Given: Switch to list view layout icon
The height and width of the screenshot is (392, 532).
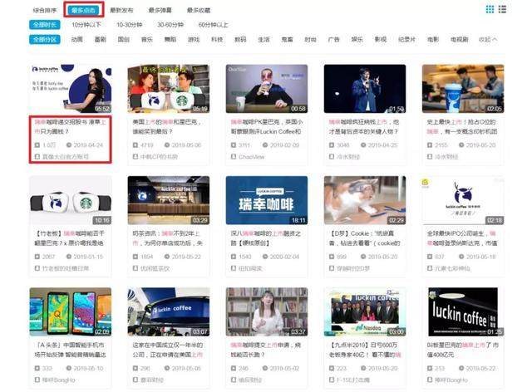Looking at the screenshot, I should click(x=502, y=9).
